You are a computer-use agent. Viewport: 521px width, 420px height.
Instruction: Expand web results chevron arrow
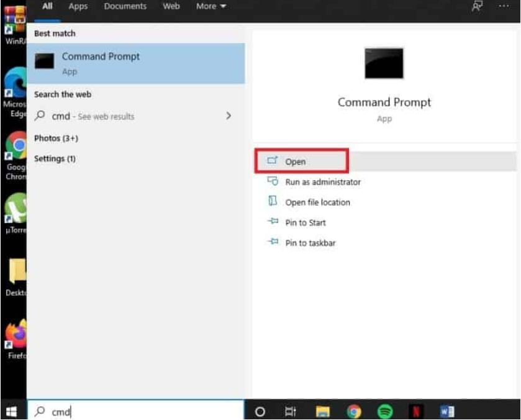tap(229, 116)
